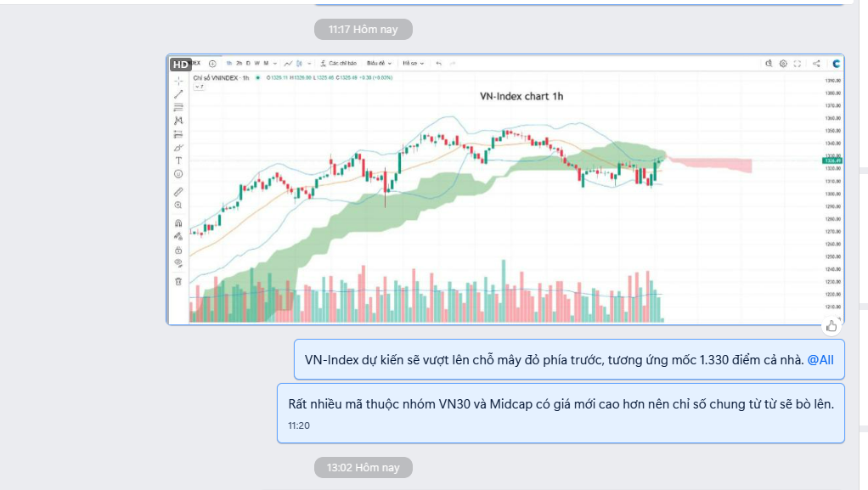Click the @All mention link

pyautogui.click(x=820, y=360)
